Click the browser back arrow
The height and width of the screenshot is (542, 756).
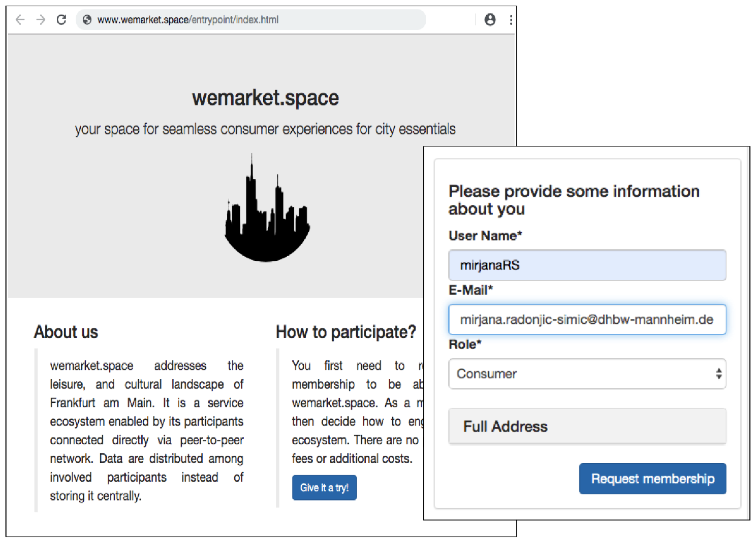point(20,20)
